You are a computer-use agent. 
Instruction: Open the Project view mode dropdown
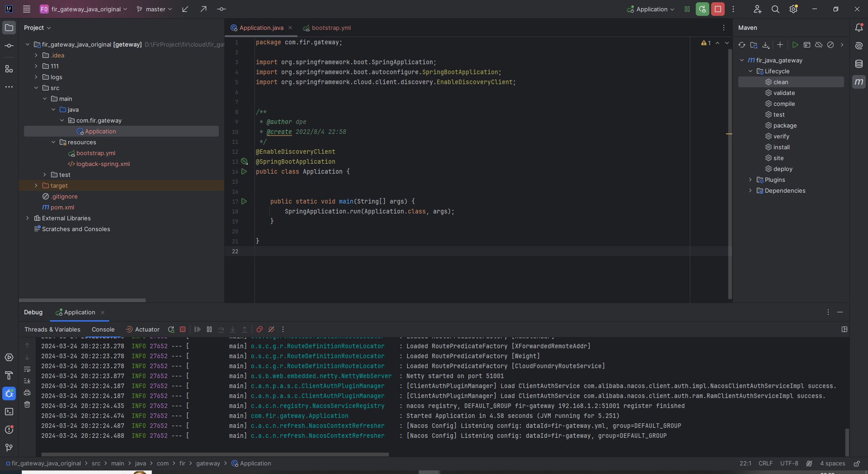(38, 28)
